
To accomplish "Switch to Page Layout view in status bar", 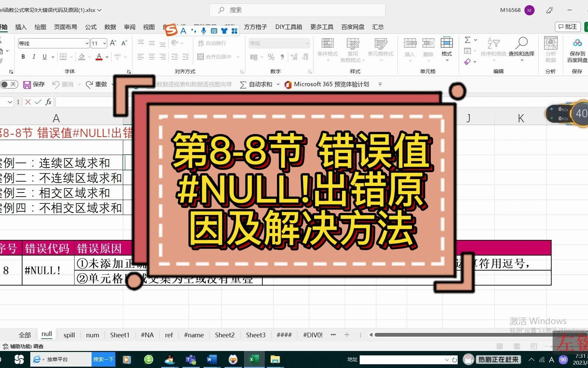I will pyautogui.click(x=517, y=346).
